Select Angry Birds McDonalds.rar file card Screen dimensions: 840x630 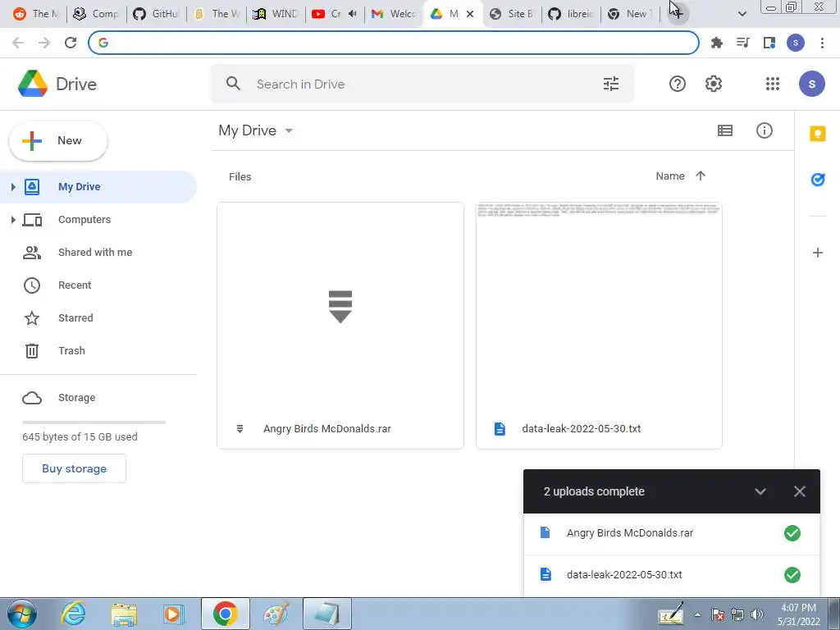[340, 325]
